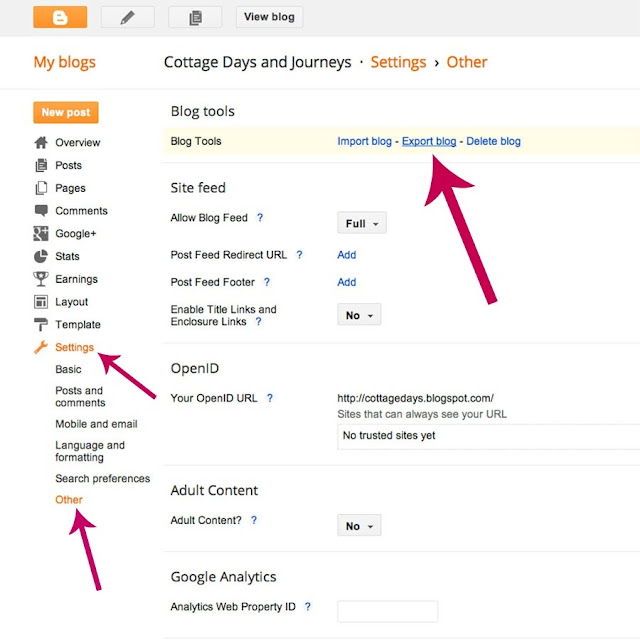Open Language and formatting settings
Image resolution: width=640 pixels, height=640 pixels.
pos(90,451)
